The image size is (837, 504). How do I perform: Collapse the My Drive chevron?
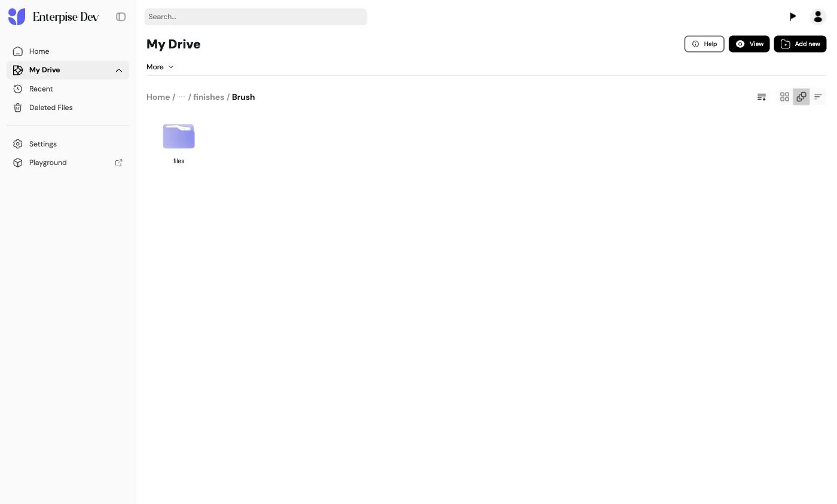point(119,71)
